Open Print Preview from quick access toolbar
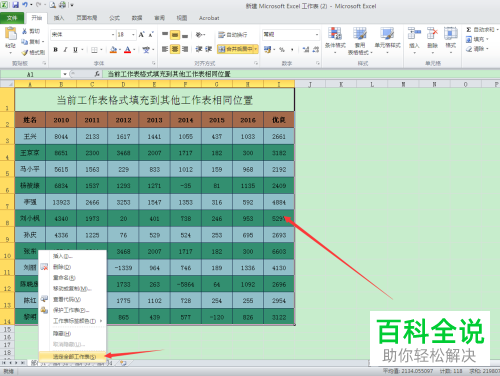500x376 pixels. pos(53,5)
